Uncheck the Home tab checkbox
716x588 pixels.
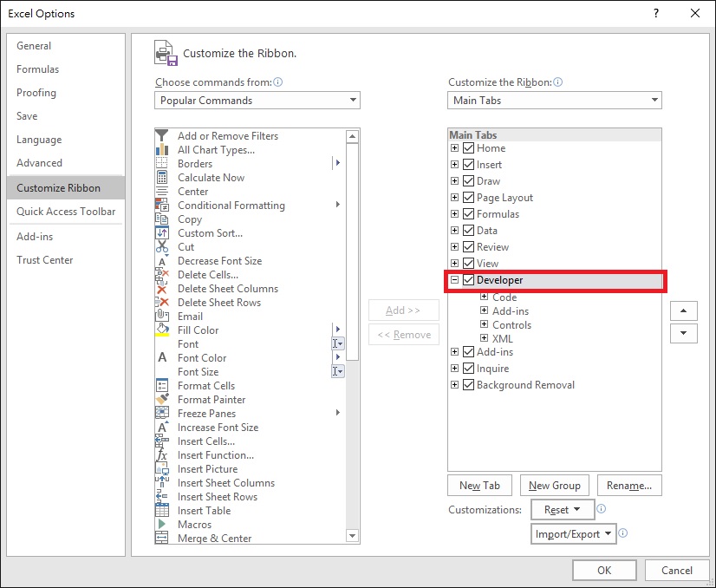[x=466, y=147]
